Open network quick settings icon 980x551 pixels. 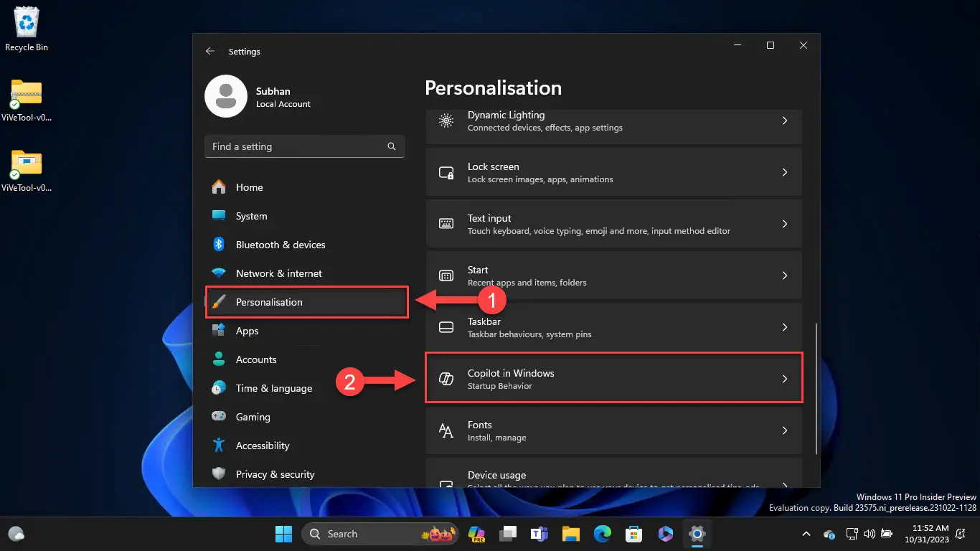pyautogui.click(x=852, y=534)
